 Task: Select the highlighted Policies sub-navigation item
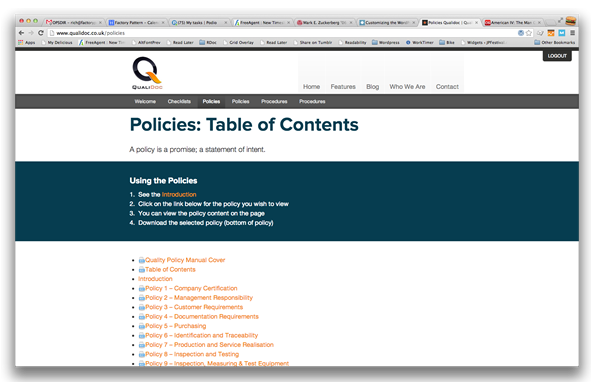pos(211,101)
